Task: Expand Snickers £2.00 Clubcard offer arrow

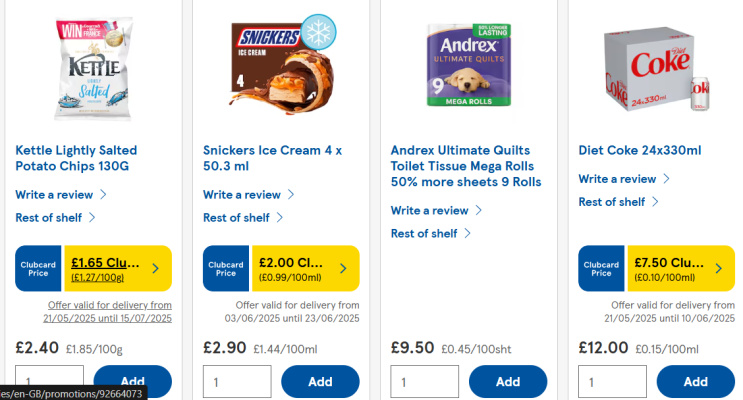Action: tap(343, 268)
